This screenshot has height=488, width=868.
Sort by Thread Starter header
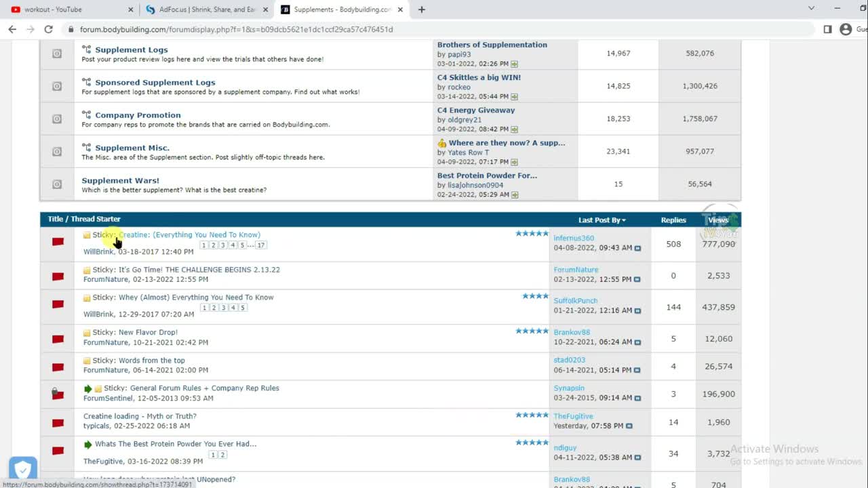point(96,219)
